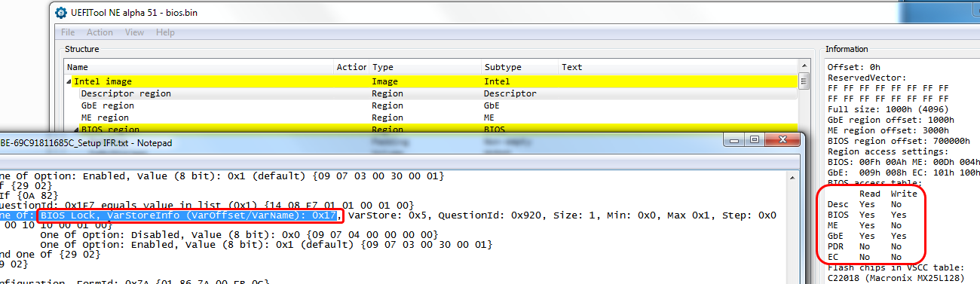Select the ME region tree row
The width and height of the screenshot is (980, 284).
pyautogui.click(x=431, y=118)
